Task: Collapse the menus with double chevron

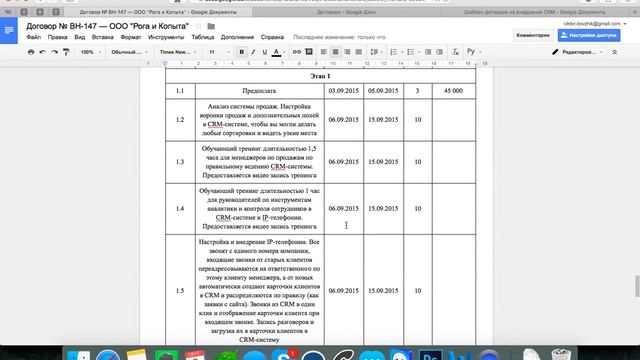Action: pos(614,52)
